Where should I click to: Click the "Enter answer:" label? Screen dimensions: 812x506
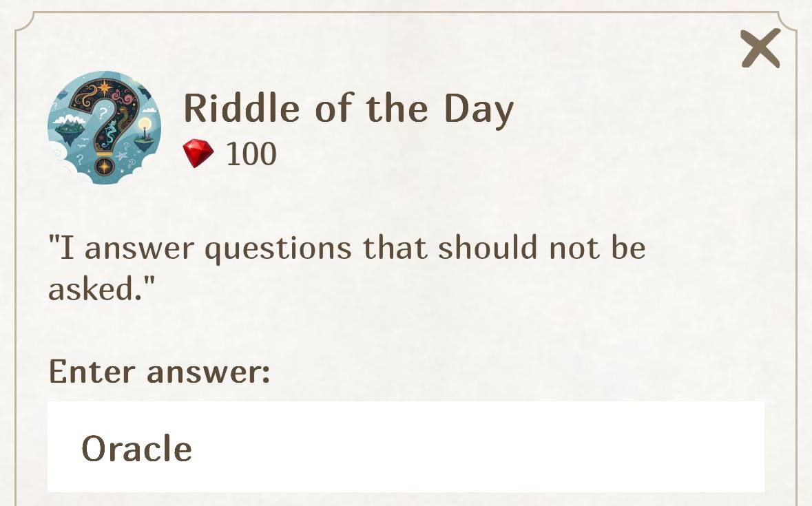click(159, 372)
